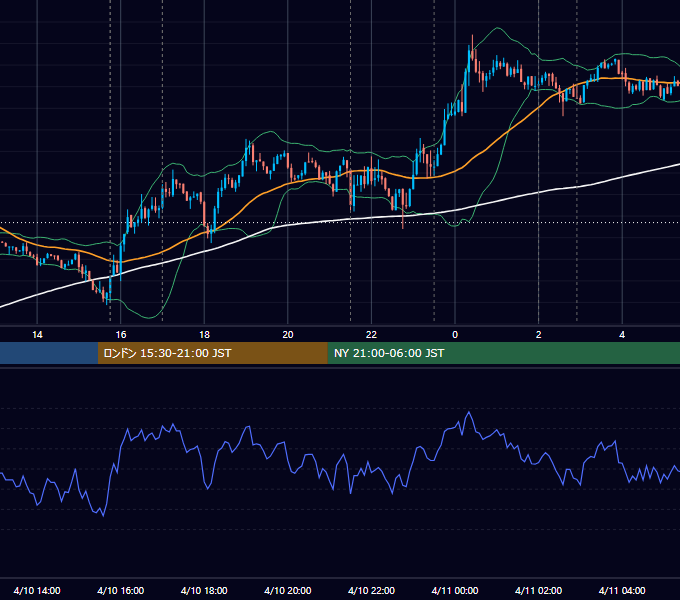This screenshot has height=600, width=680.
Task: Select the blue session bar before ロンドン
Action: [x=49, y=353]
